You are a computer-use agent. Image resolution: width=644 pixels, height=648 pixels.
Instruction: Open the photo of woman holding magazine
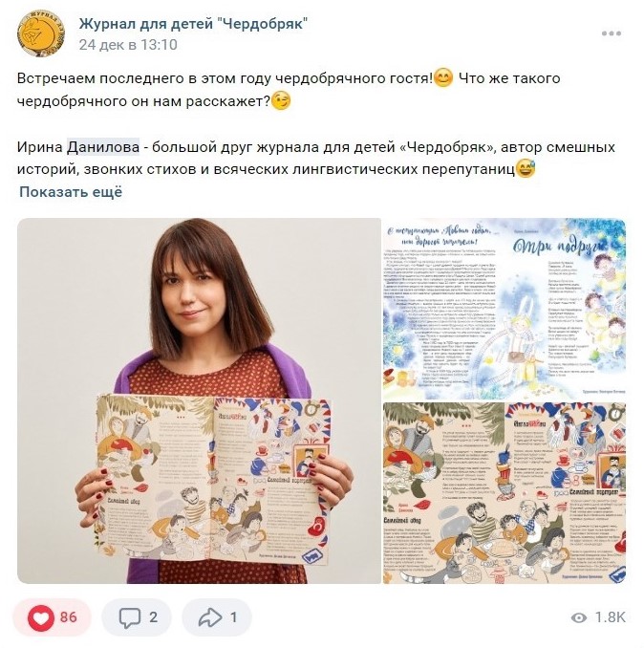[199, 400]
